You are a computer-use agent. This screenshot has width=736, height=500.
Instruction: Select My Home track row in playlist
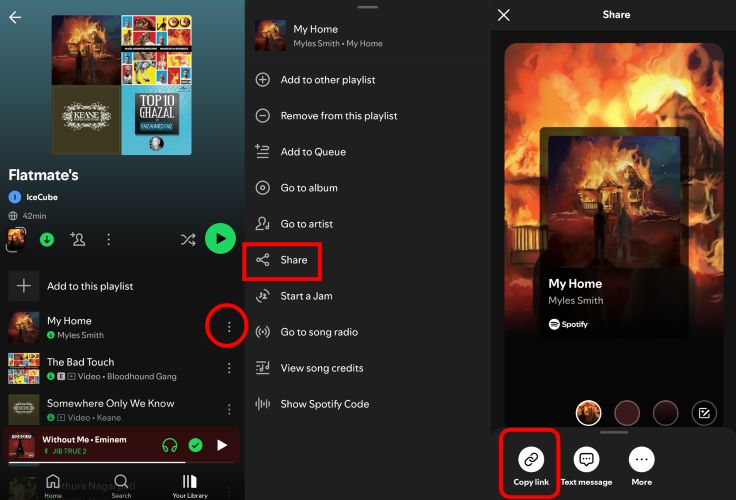122,327
